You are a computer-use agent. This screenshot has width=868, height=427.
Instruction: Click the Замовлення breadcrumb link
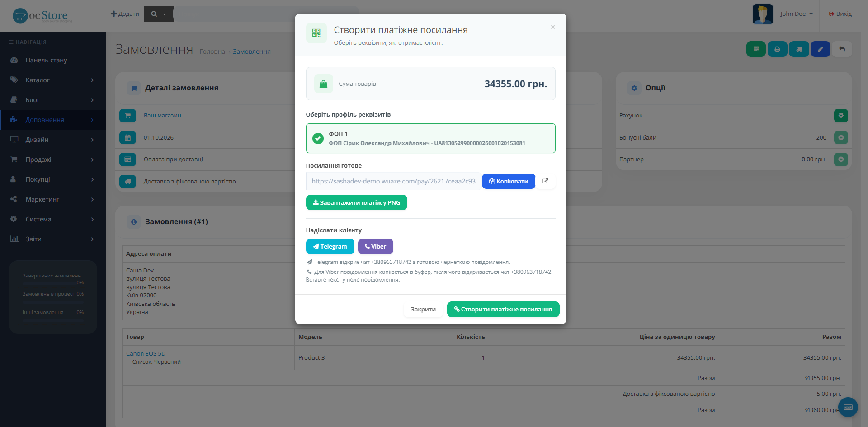point(252,52)
